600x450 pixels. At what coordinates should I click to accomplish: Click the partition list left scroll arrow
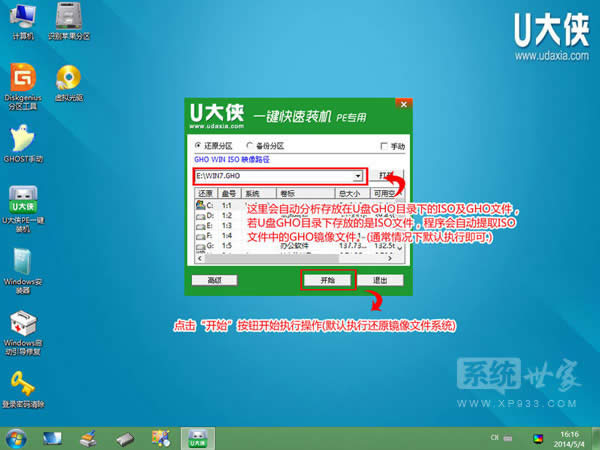click(199, 259)
